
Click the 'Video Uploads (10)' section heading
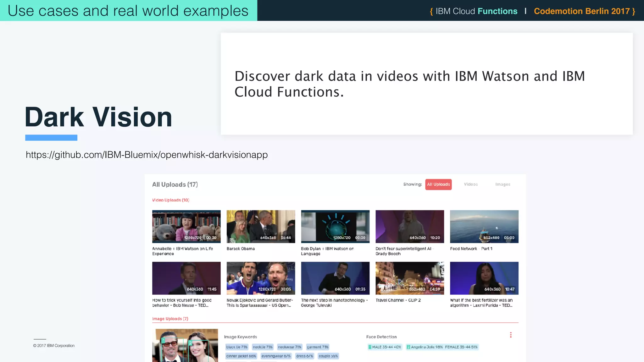[171, 200]
